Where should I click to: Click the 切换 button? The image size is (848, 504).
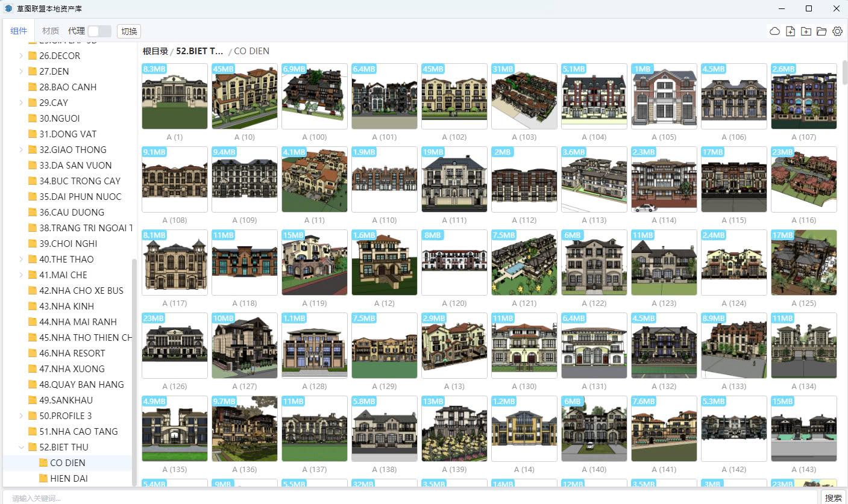pos(129,31)
